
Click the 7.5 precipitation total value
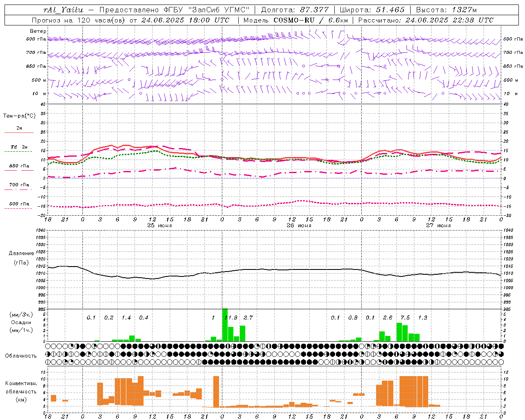[x=405, y=317]
